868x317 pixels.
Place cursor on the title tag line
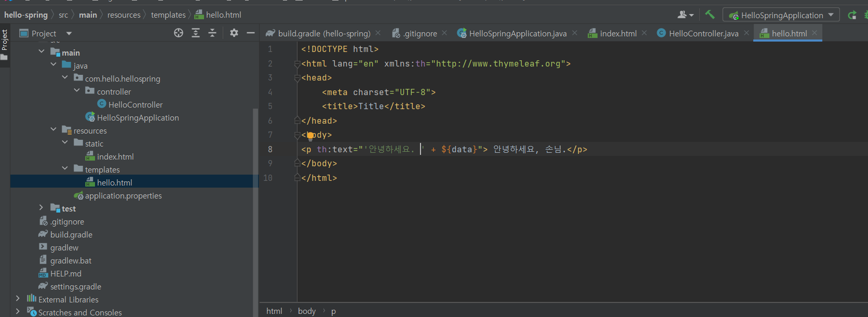click(373, 106)
